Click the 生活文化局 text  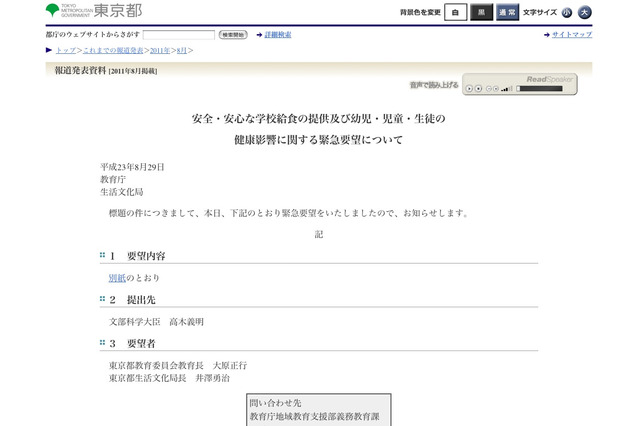[122, 192]
